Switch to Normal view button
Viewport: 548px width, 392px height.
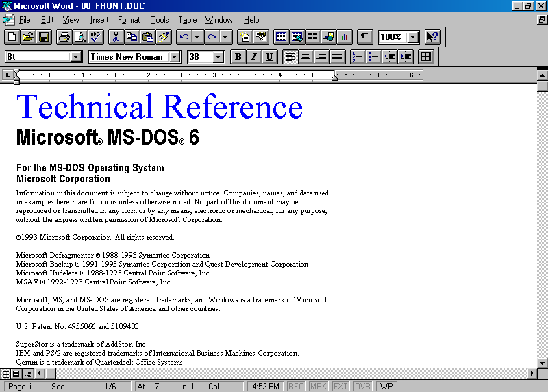coord(5,373)
